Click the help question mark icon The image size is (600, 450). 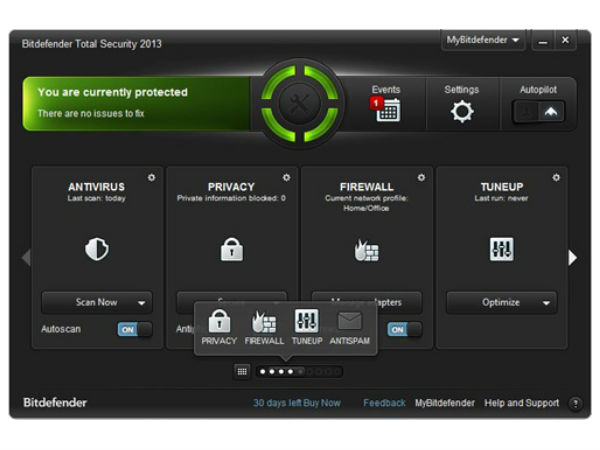(575, 403)
